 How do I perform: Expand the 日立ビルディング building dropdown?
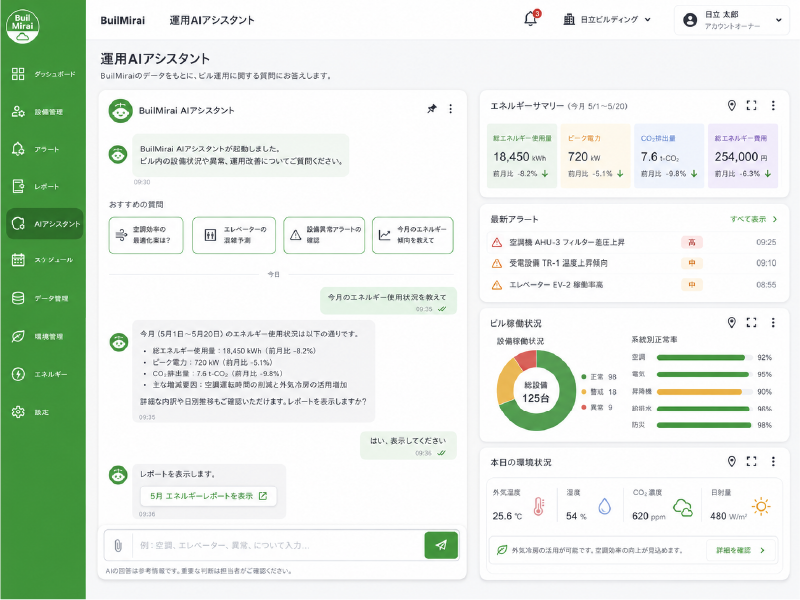tap(607, 20)
